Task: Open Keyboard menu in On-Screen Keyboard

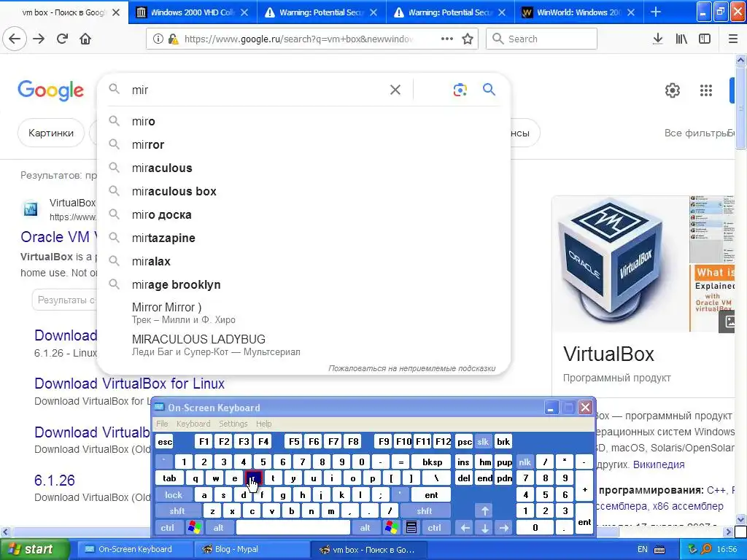Action: click(193, 424)
